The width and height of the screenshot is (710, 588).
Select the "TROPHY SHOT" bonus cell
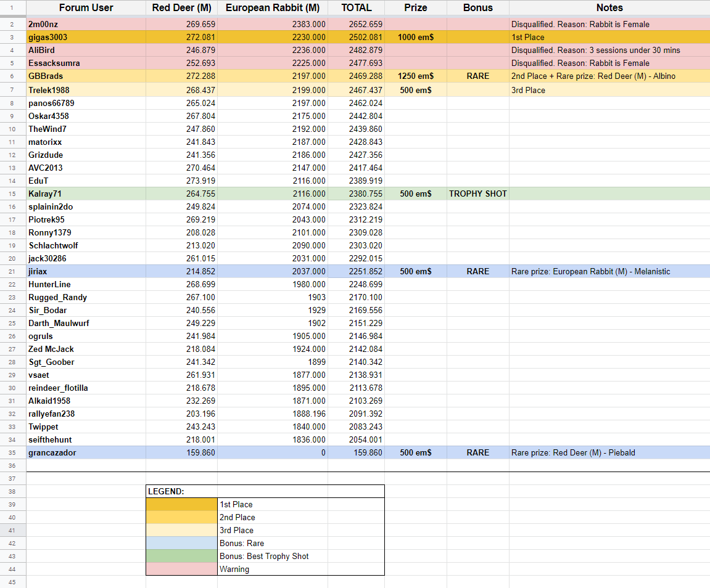477,194
